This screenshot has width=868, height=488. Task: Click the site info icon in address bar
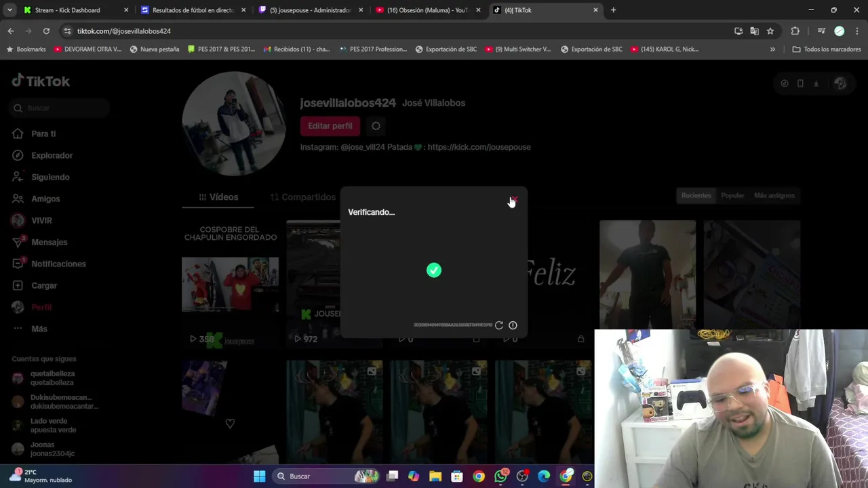[x=67, y=31]
